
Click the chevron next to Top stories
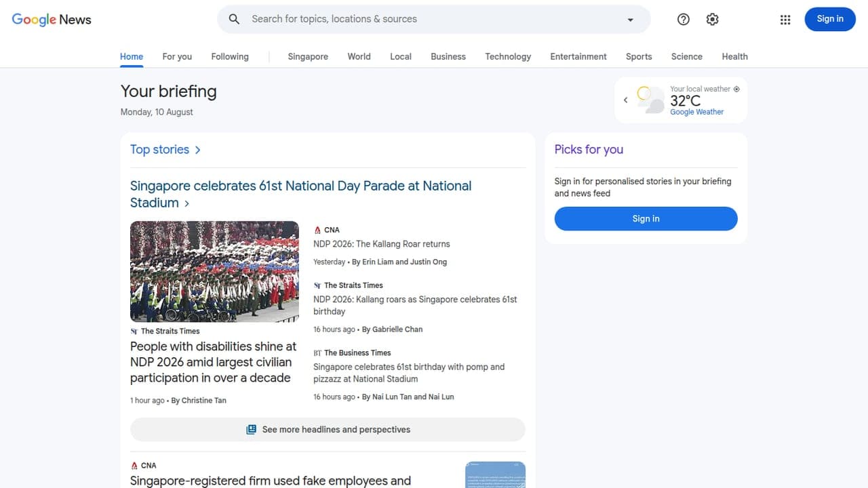click(197, 150)
